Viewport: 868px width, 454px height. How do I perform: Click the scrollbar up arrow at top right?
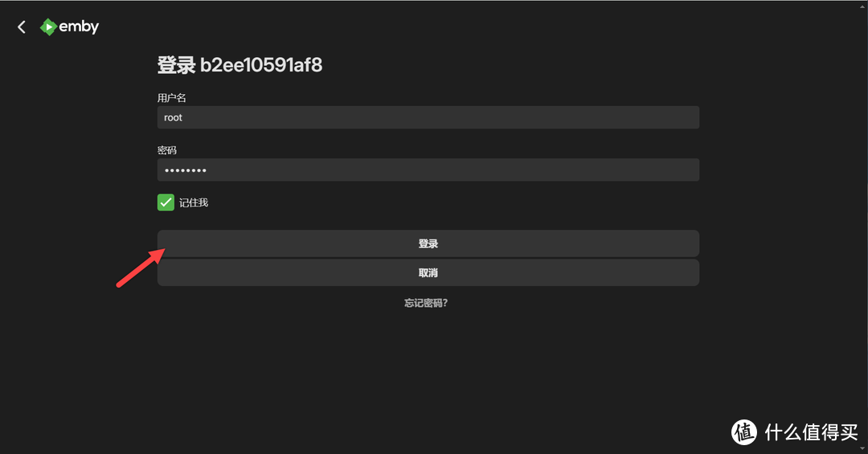[862, 4]
